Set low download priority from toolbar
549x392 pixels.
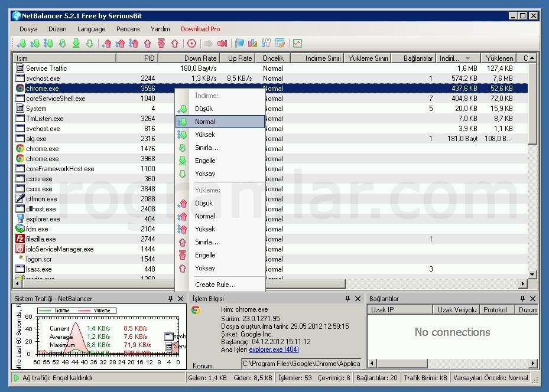22,43
